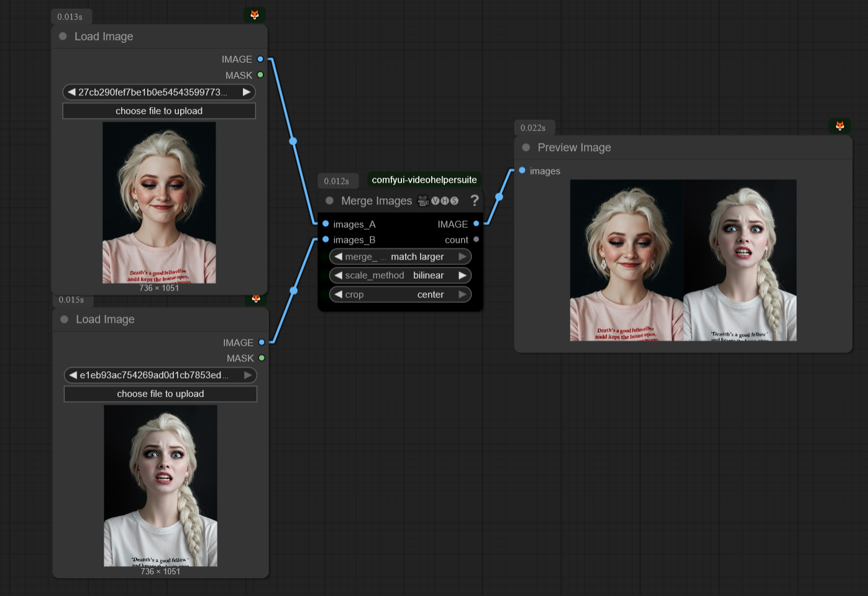The width and height of the screenshot is (868, 596).
Task: Click top node's choose file to upload
Action: (x=159, y=111)
